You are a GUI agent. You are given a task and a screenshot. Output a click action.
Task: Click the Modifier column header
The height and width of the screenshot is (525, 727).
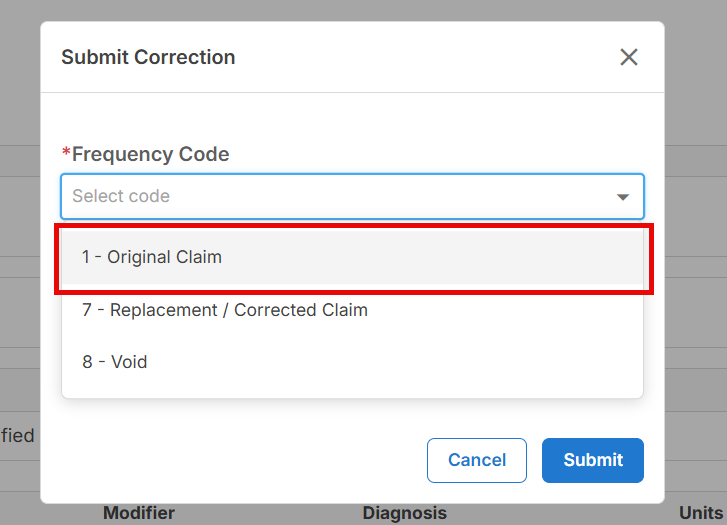139,513
